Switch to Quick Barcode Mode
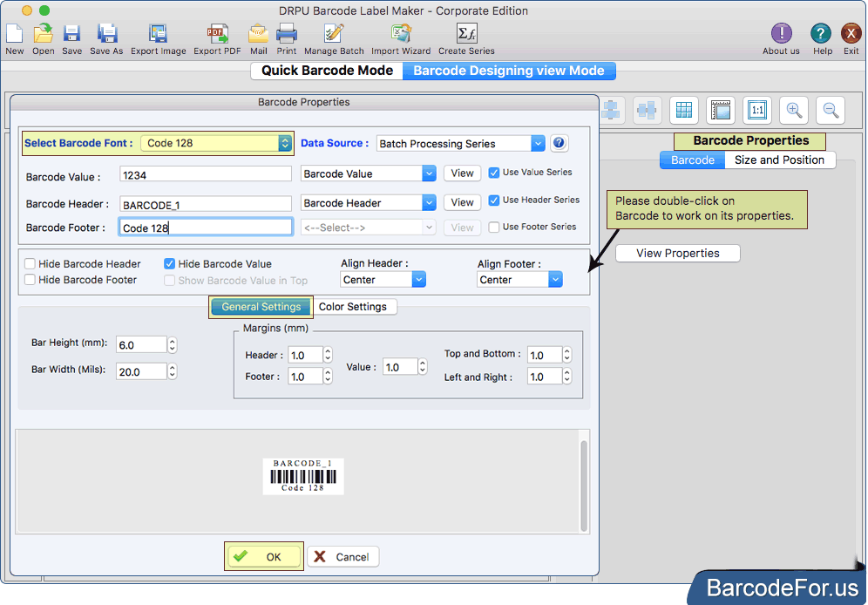The width and height of the screenshot is (868, 605). tap(326, 71)
